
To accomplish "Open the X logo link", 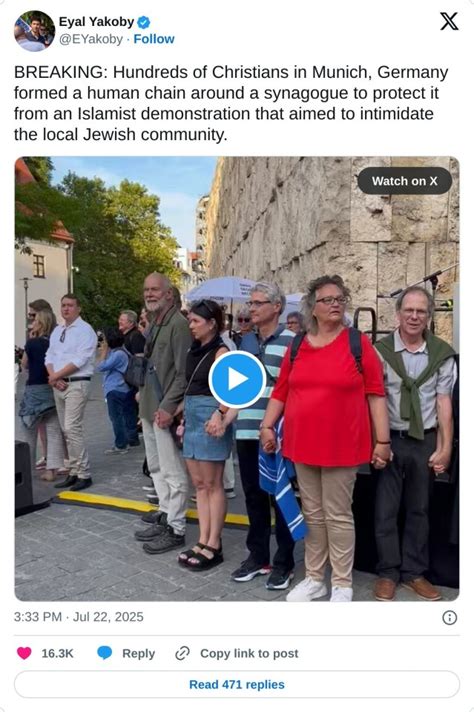I will 449,21.
